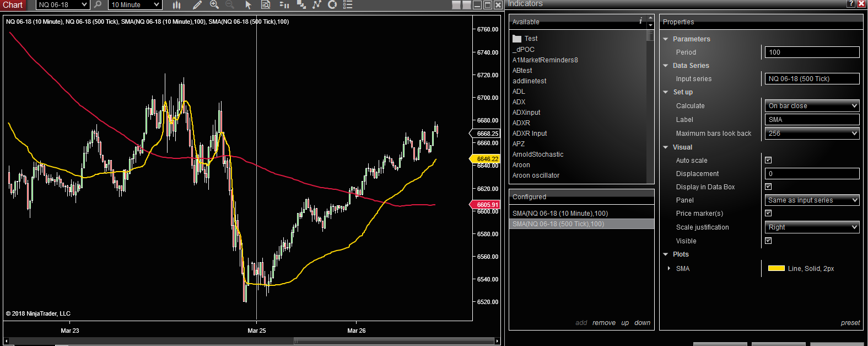Click the Displacement input field
The height and width of the screenshot is (346, 868).
point(812,173)
